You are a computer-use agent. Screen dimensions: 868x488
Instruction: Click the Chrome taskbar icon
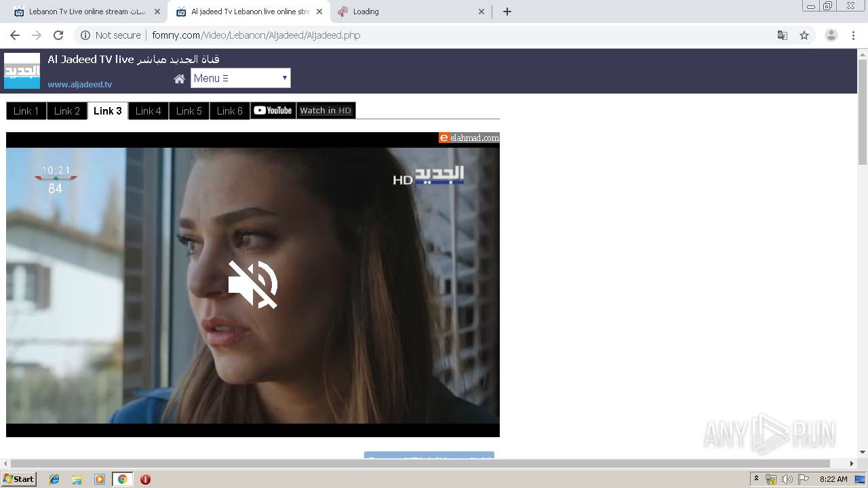coord(122,479)
